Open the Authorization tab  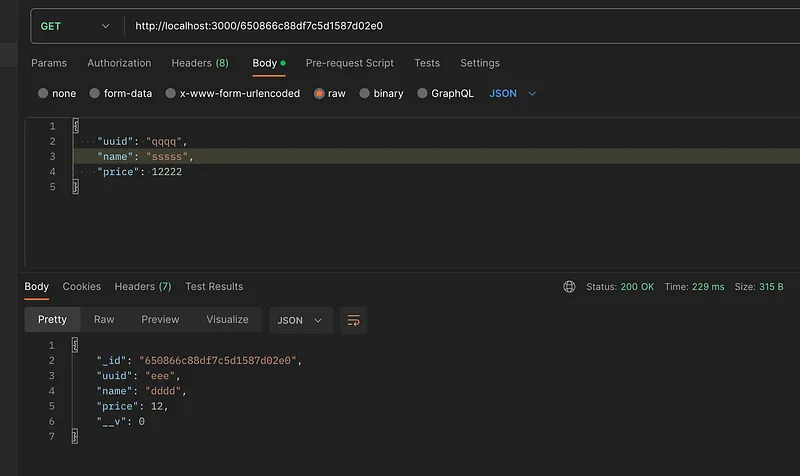click(x=119, y=63)
